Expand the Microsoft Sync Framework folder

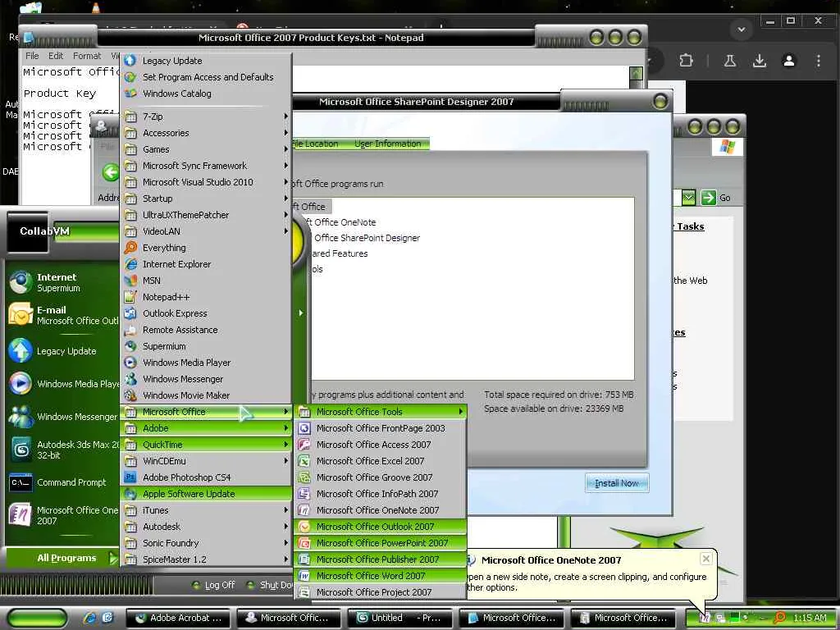tap(206, 166)
